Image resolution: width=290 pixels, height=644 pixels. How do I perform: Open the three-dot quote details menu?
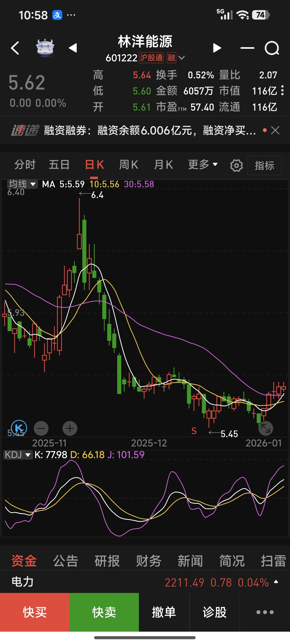point(282,90)
